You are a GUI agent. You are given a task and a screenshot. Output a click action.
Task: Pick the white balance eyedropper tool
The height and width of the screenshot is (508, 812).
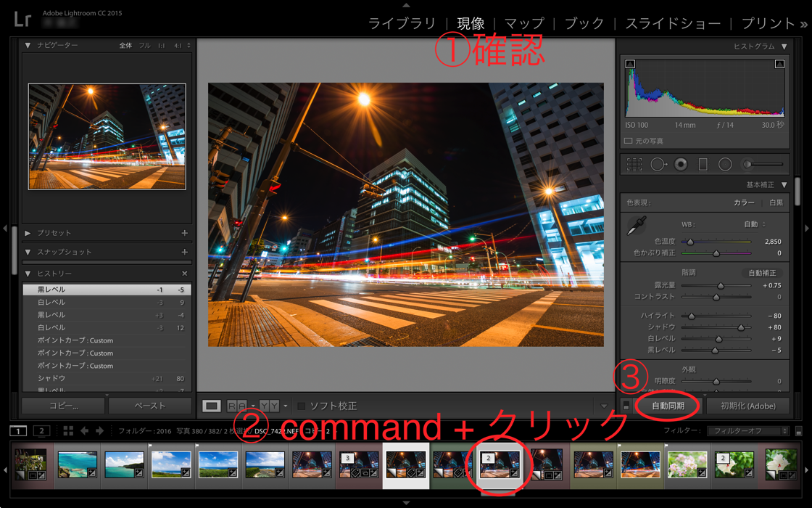pyautogui.click(x=636, y=226)
